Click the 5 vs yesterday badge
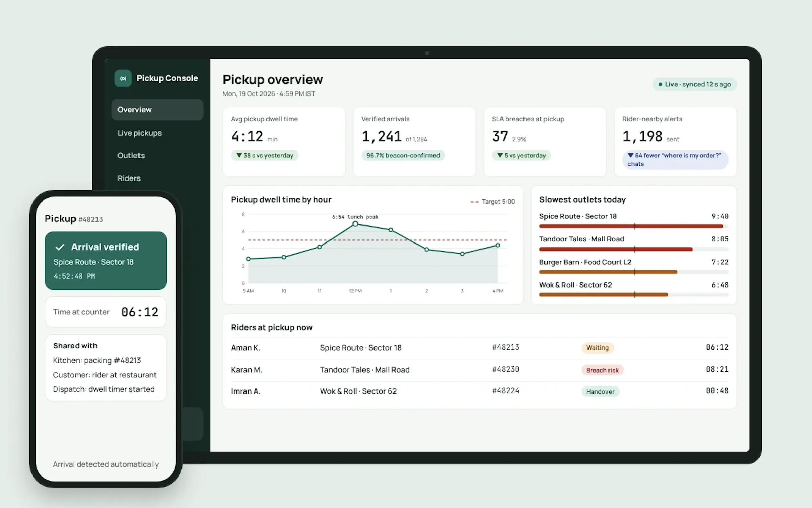This screenshot has width=812, height=508. coord(521,155)
